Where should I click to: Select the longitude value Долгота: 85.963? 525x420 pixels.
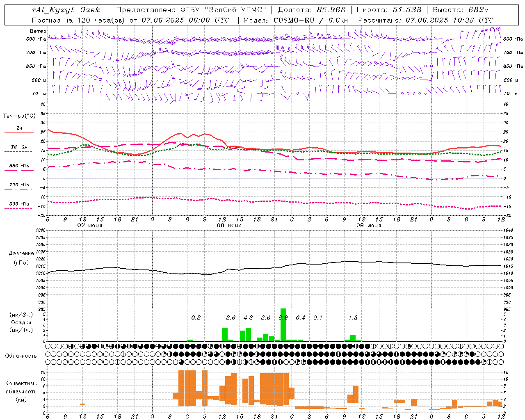tap(312, 10)
